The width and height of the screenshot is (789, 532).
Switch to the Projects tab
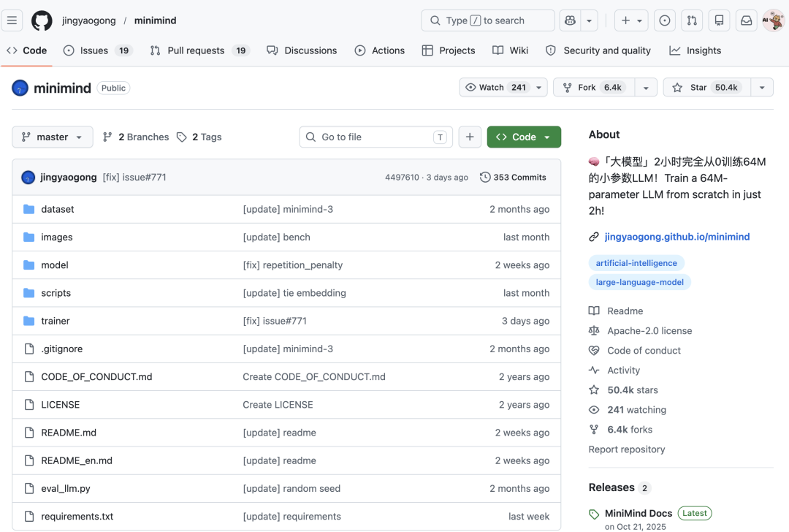point(449,50)
